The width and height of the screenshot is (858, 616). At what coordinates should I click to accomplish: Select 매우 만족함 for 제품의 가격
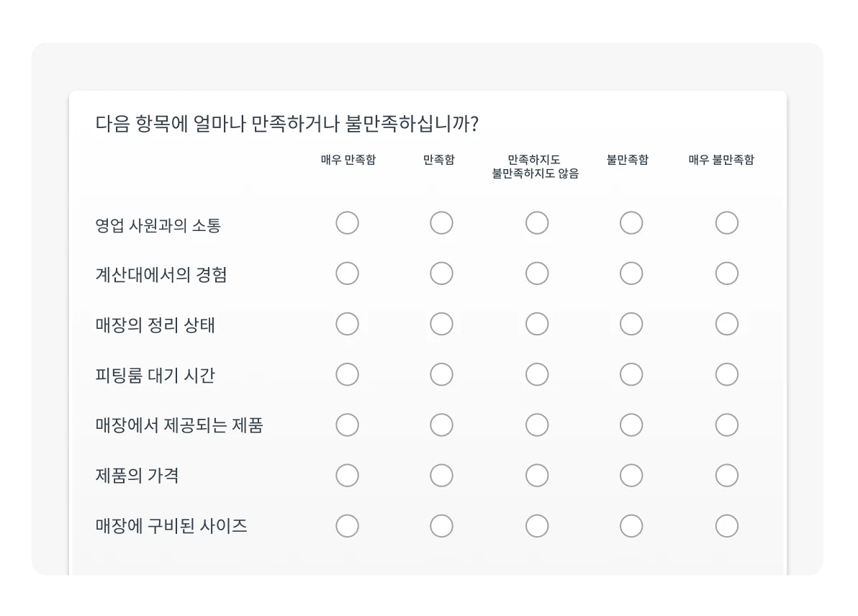coord(348,475)
